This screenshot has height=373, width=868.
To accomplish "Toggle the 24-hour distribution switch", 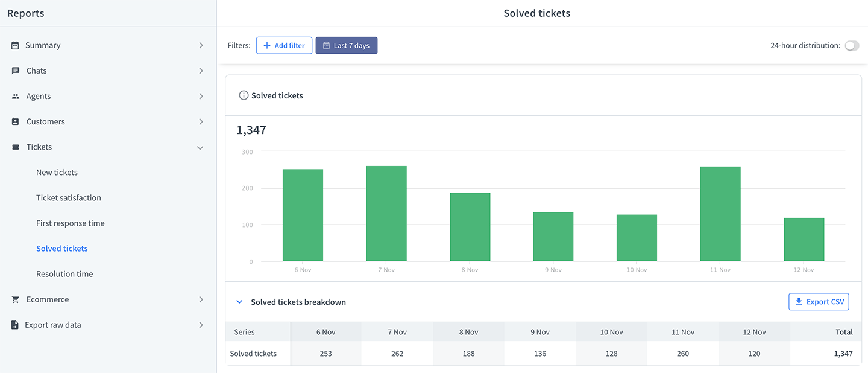I will pyautogui.click(x=852, y=46).
